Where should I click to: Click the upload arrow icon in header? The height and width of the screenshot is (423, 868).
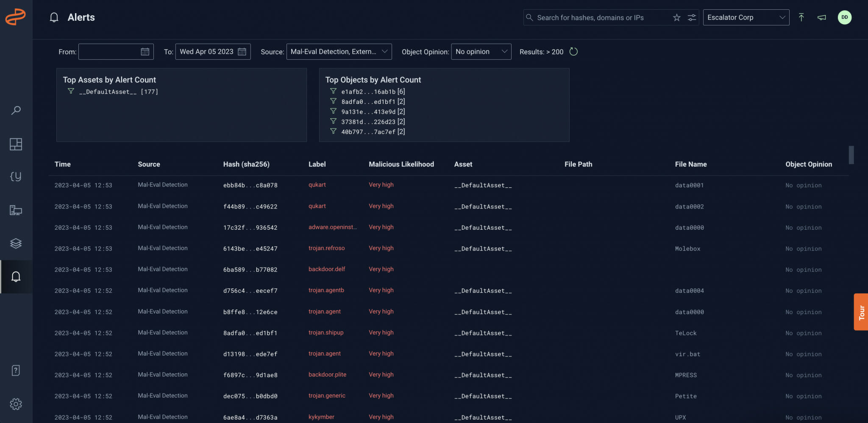tap(801, 17)
